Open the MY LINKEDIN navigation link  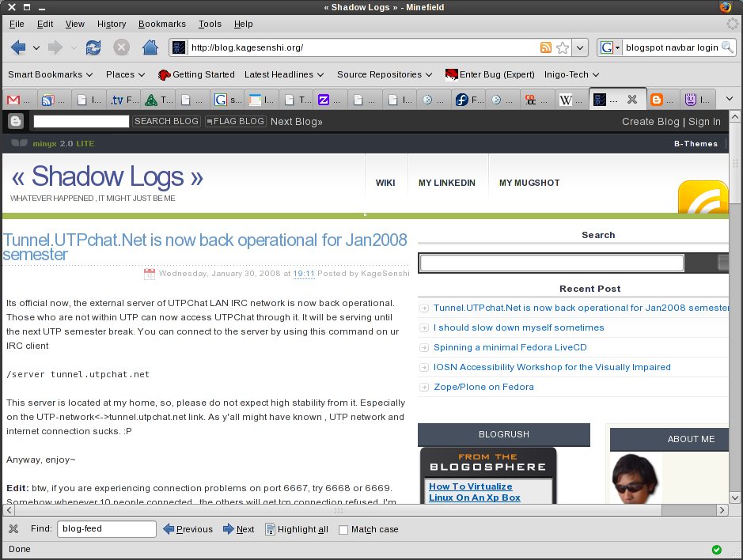point(447,183)
